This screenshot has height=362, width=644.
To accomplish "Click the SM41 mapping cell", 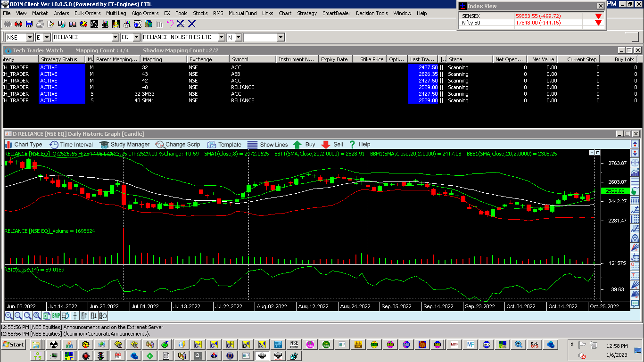I will coord(164,100).
